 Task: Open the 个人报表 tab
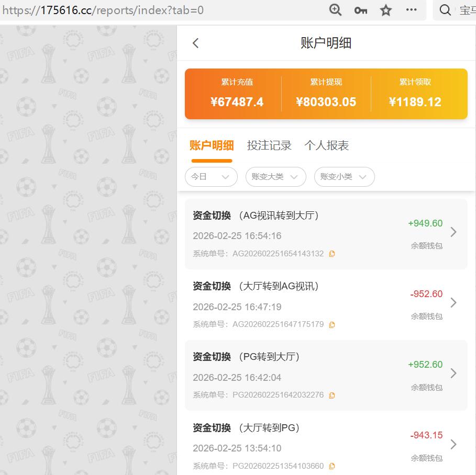pos(325,146)
